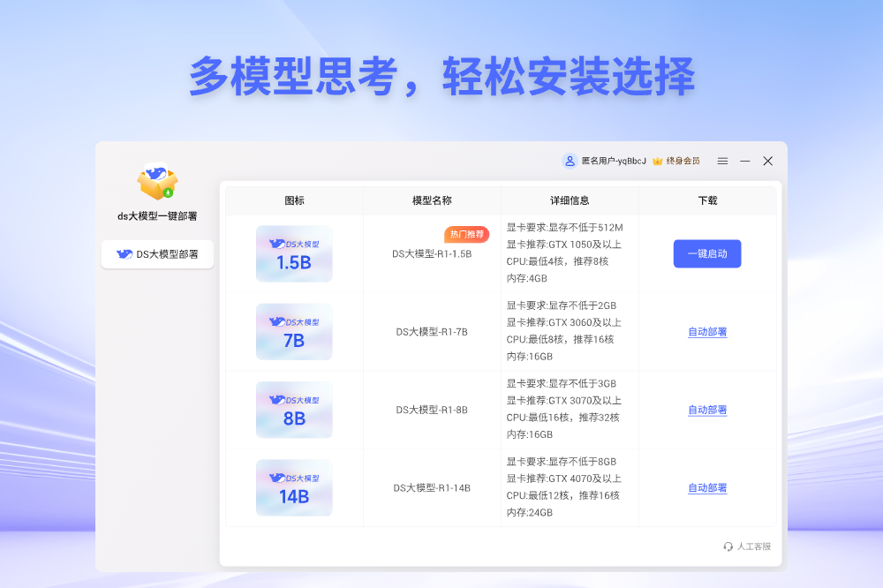This screenshot has width=883, height=588.
Task: Click the 匿名用户-yqBbcJ username text
Action: coord(614,161)
